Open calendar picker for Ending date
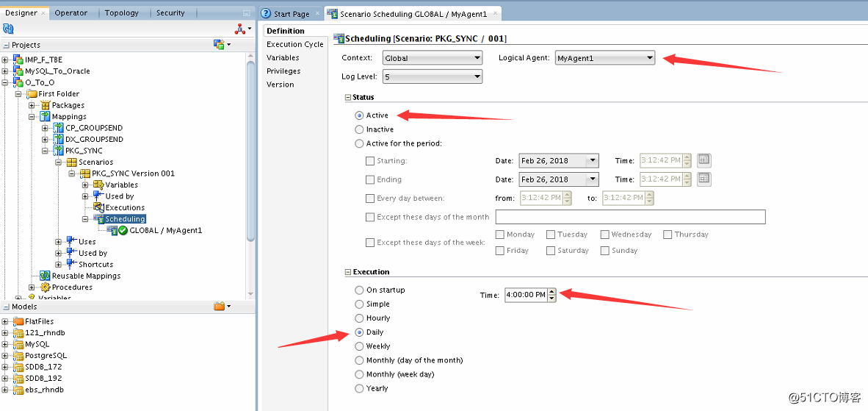This screenshot has width=868, height=411. point(704,179)
